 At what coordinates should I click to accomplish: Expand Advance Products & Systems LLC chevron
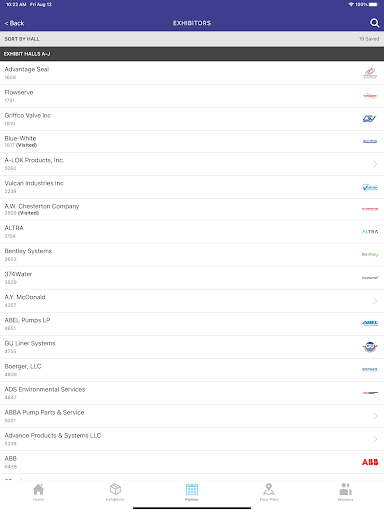(375, 439)
